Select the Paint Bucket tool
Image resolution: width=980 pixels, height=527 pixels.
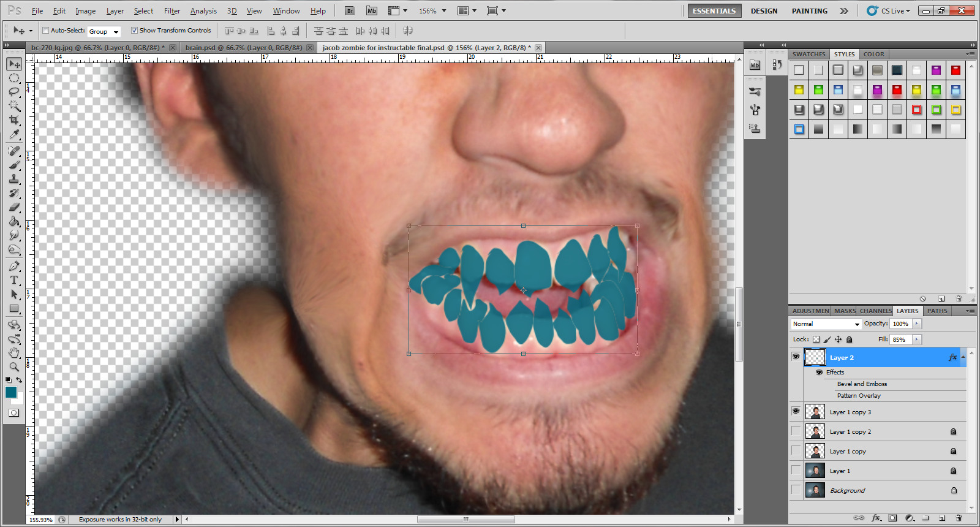click(14, 221)
